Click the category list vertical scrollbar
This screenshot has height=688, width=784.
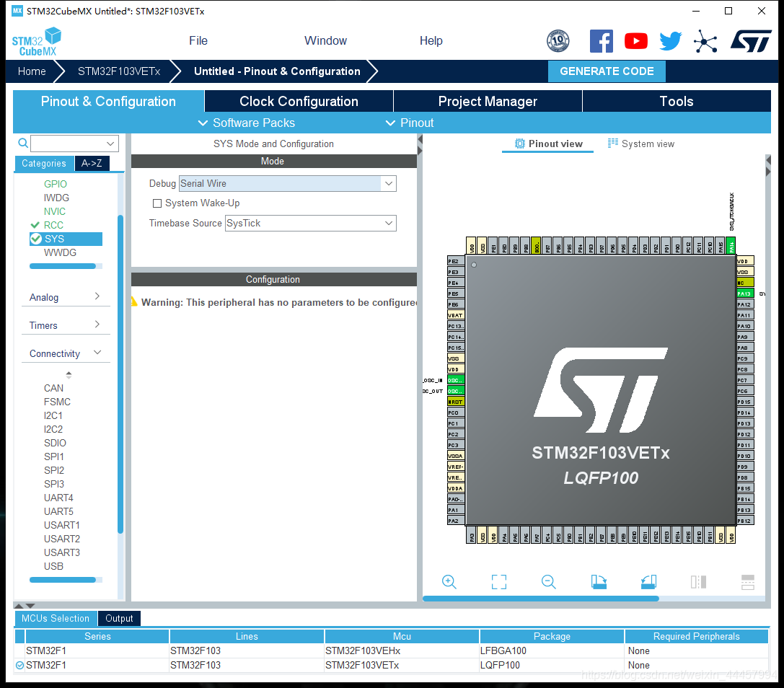point(120,374)
